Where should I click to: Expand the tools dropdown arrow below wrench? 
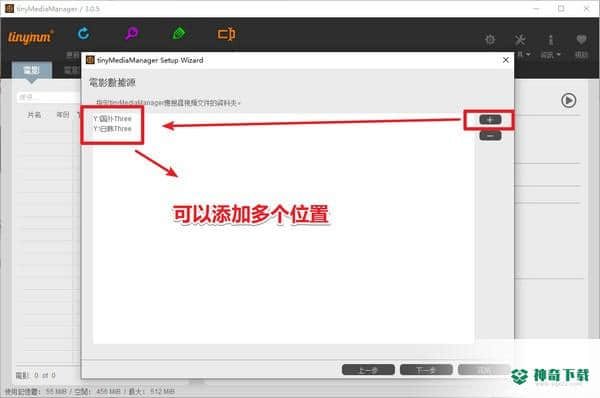click(x=528, y=54)
